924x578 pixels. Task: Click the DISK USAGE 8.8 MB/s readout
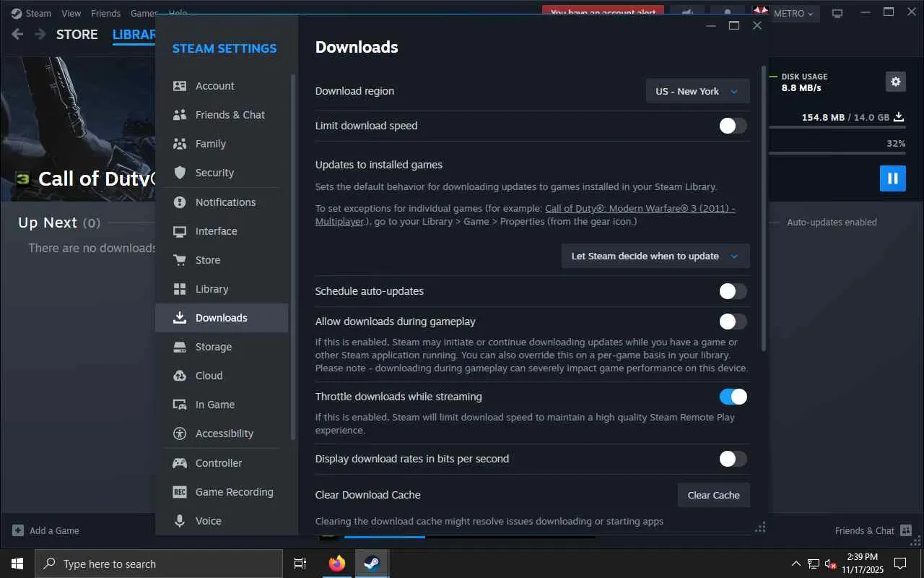[x=804, y=82]
